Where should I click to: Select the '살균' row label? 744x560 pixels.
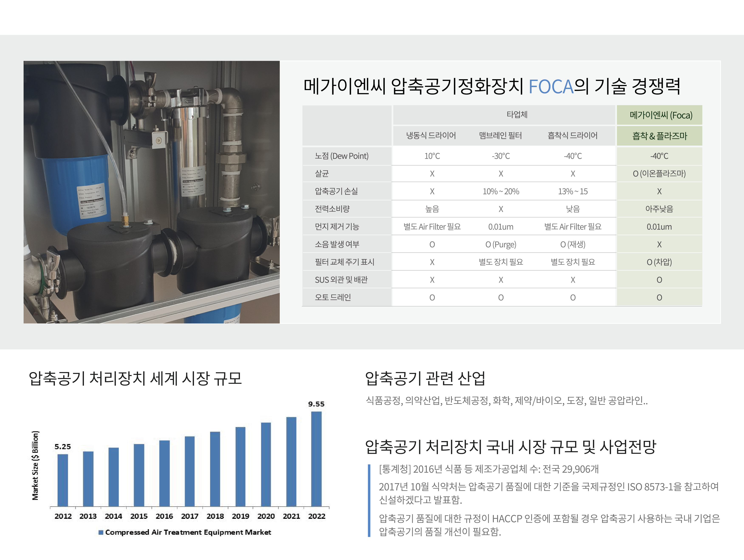[x=322, y=174]
